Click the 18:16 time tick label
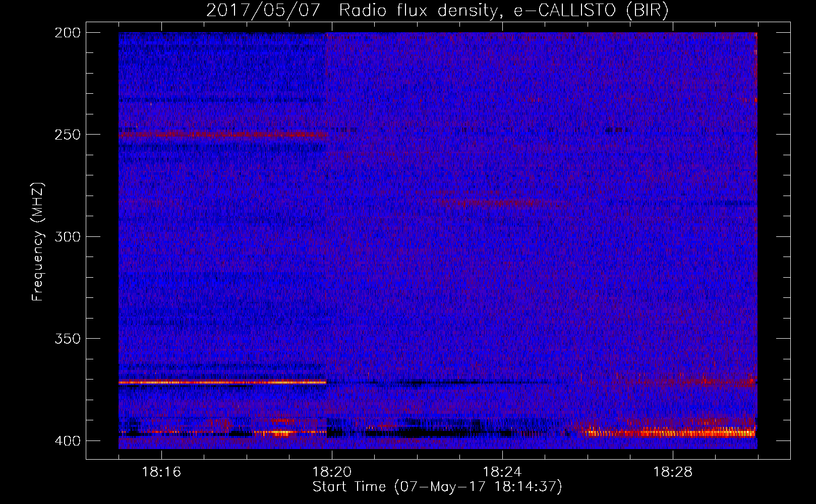This screenshot has width=816, height=504. [161, 472]
